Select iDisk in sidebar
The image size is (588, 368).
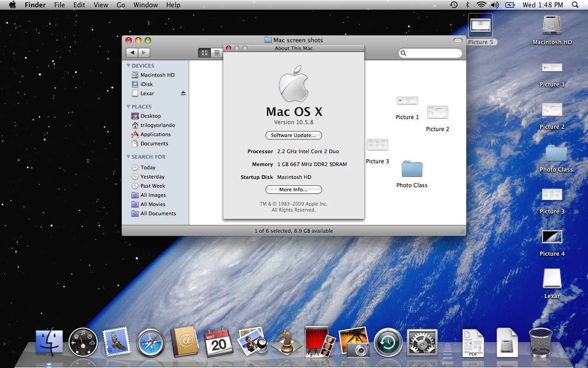tap(155, 84)
